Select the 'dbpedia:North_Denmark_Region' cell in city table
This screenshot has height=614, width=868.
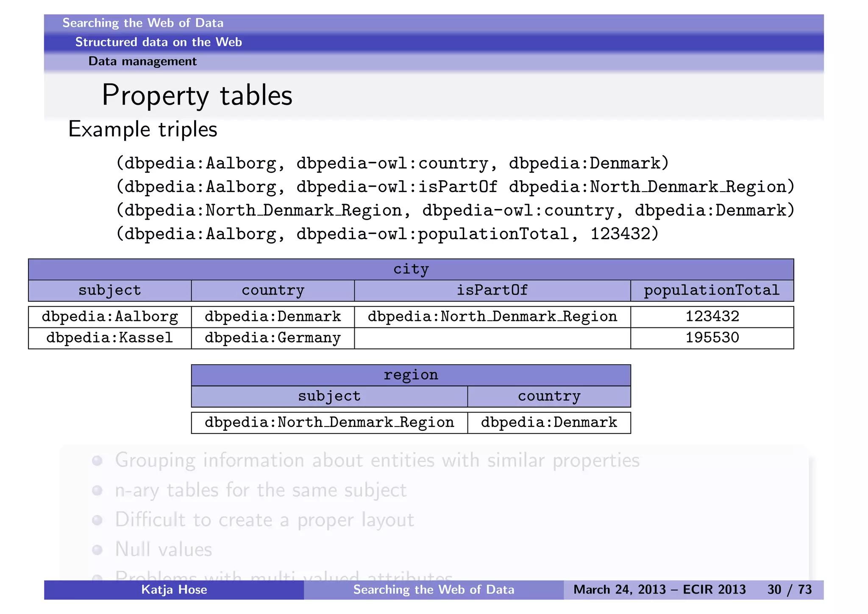click(x=492, y=317)
